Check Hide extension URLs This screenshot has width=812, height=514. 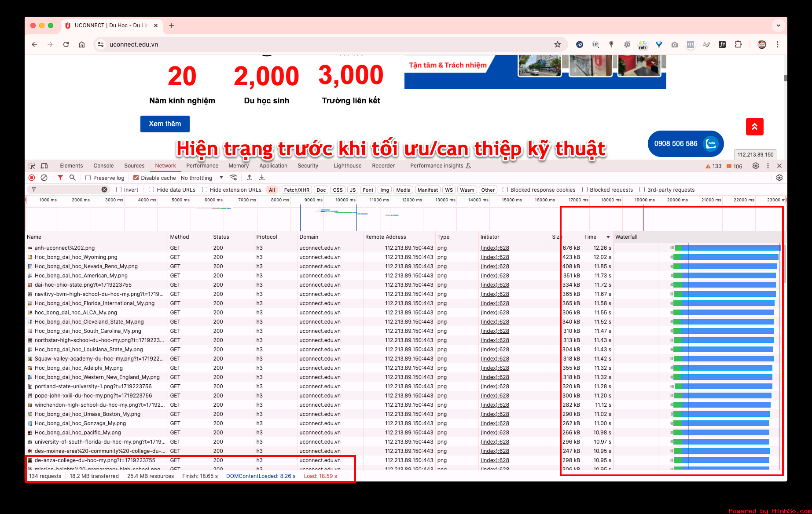[205, 190]
